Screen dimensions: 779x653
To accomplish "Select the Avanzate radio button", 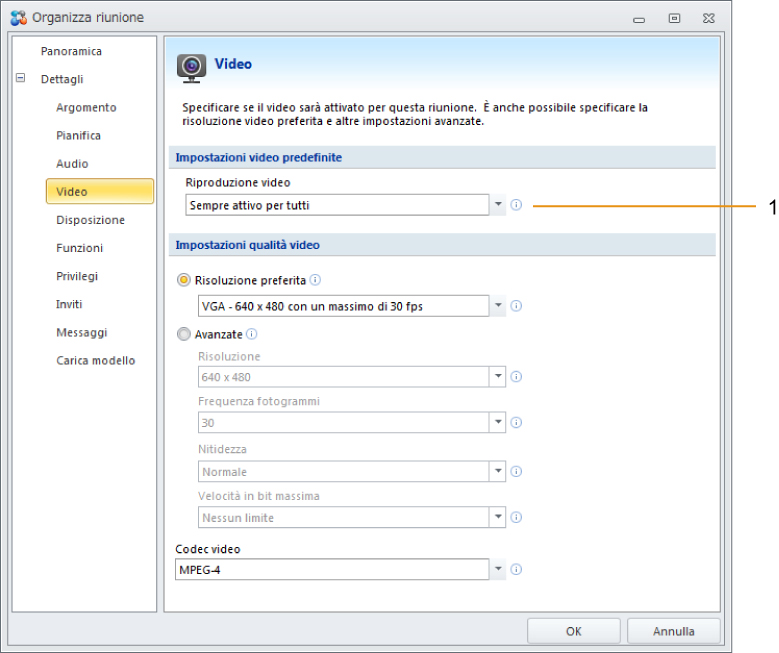I will point(184,334).
